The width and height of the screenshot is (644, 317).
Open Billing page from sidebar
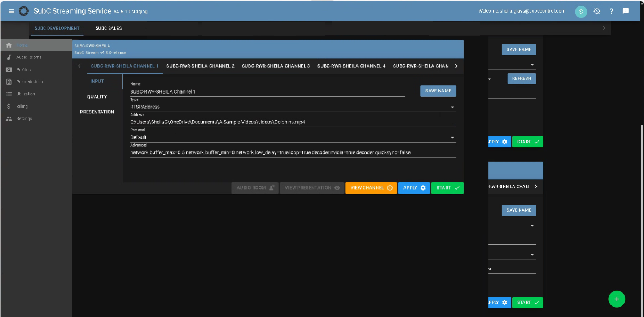pos(22,107)
